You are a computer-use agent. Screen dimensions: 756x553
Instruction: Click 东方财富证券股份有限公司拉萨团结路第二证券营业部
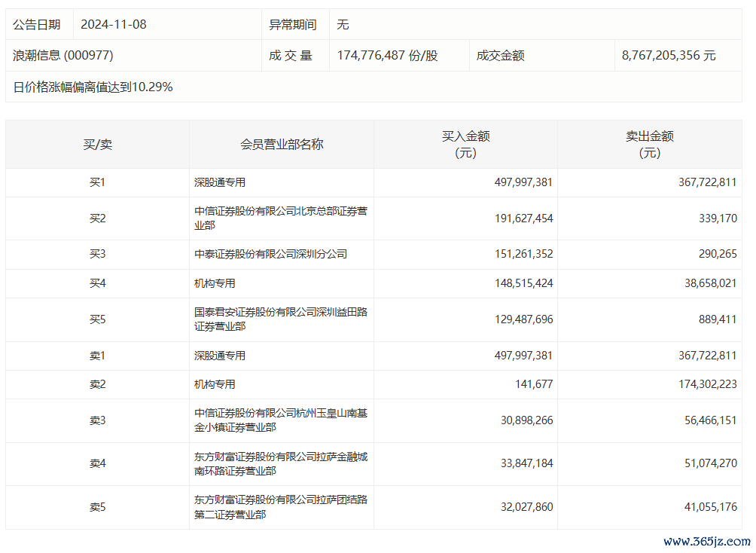point(281,507)
